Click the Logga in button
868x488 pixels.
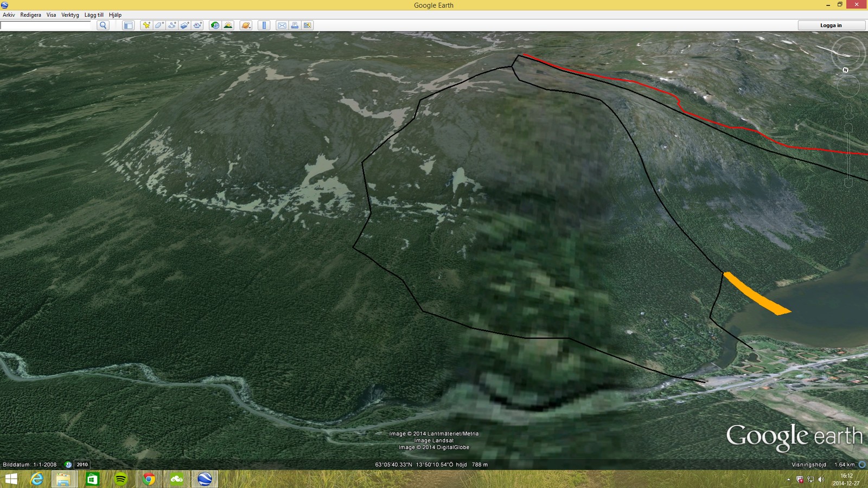[x=831, y=25]
